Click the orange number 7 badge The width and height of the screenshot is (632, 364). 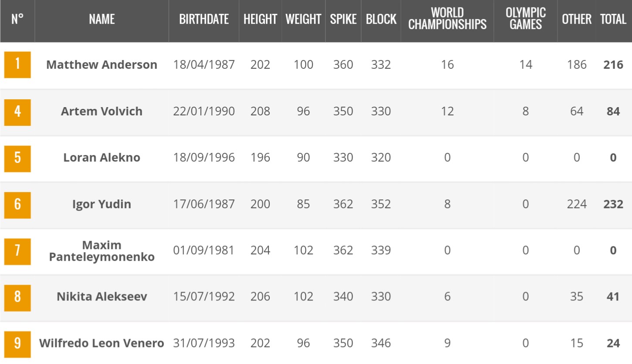17,252
